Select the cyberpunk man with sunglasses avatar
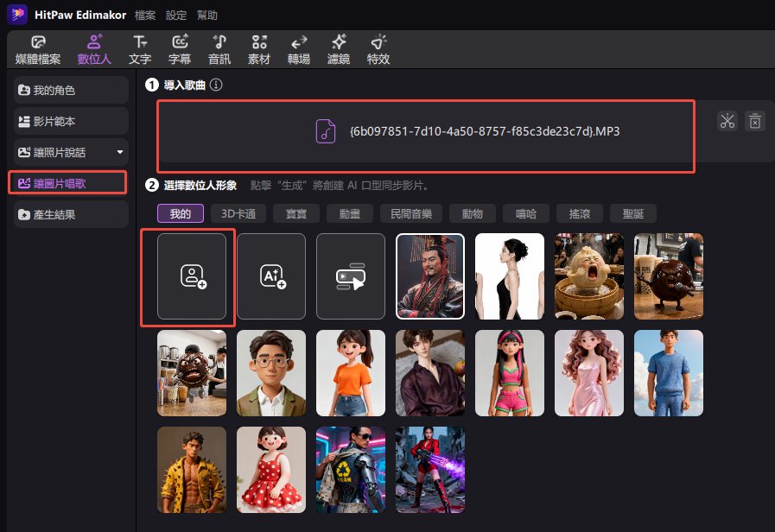 coord(351,470)
